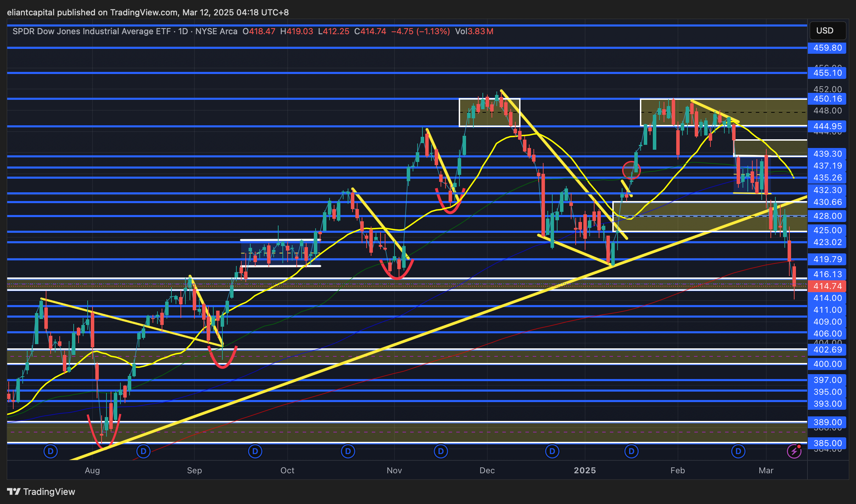The height and width of the screenshot is (504, 856).
Task: Click the dividend marker between Aug and Sep
Action: pos(143,451)
